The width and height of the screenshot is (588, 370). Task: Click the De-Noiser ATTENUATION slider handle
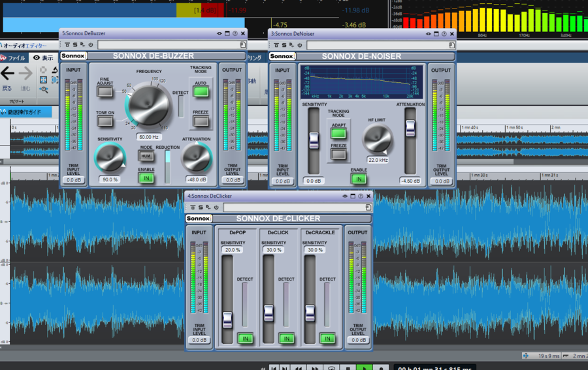[410, 128]
